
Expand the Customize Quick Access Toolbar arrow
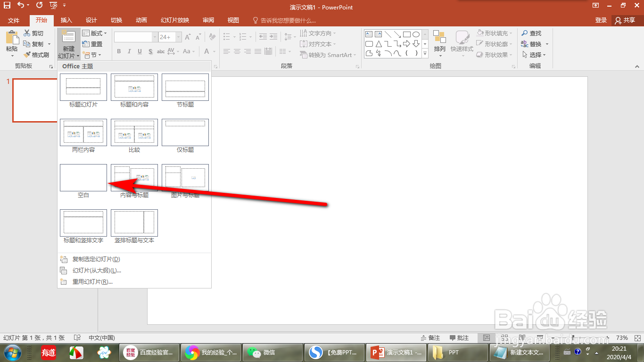click(66, 6)
